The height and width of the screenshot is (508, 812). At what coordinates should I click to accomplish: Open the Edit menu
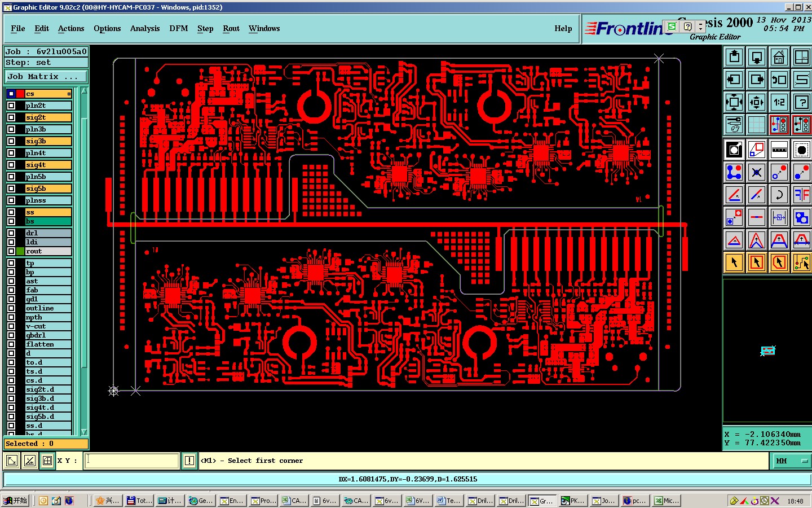pos(42,28)
